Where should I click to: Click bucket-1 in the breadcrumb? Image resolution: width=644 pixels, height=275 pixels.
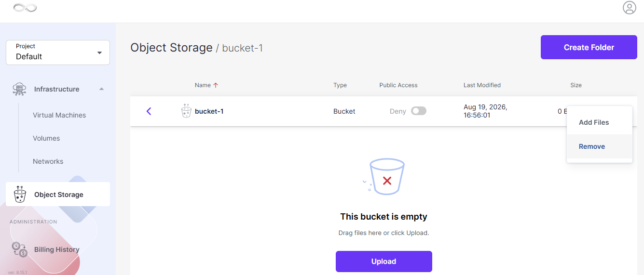click(x=243, y=48)
